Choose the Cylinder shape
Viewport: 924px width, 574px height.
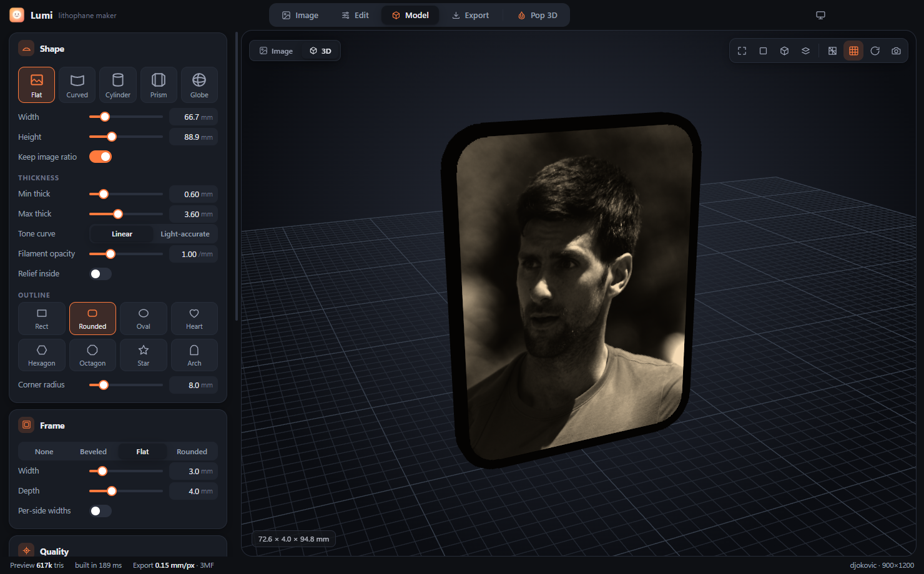pos(118,85)
